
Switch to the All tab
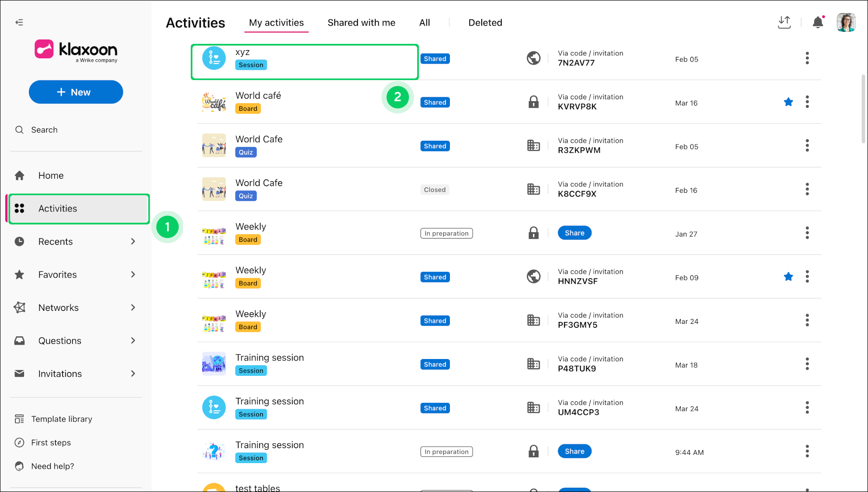(424, 23)
